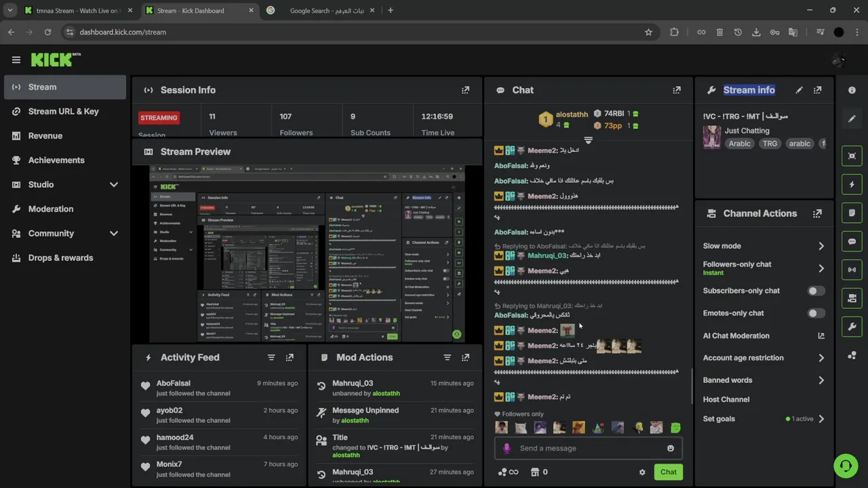
Task: Open Set goals chevron
Action: tap(821, 419)
